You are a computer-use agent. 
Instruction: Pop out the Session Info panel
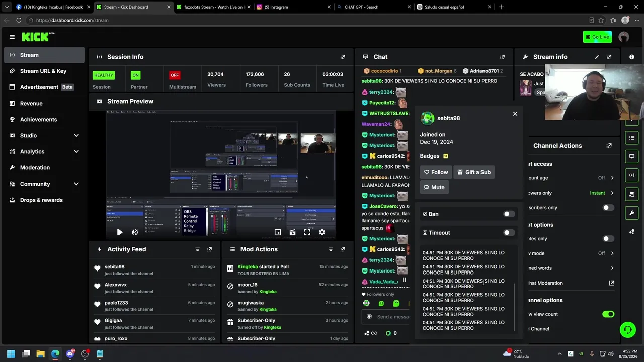343,57
